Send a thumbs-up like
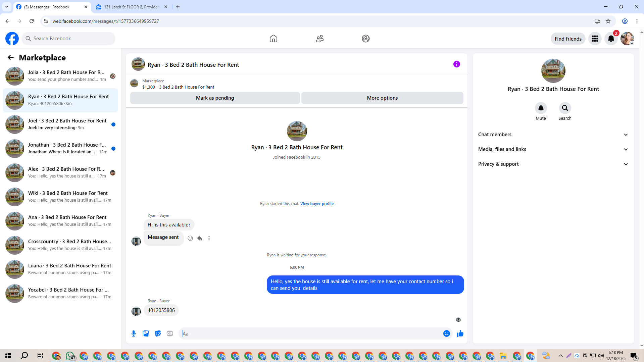The image size is (644, 362). click(x=460, y=333)
